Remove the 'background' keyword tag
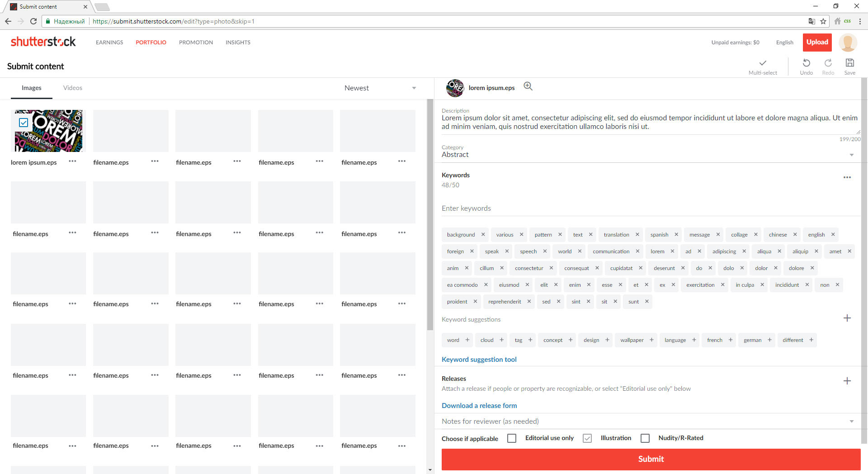Viewport: 868px width, 474px height. [483, 234]
